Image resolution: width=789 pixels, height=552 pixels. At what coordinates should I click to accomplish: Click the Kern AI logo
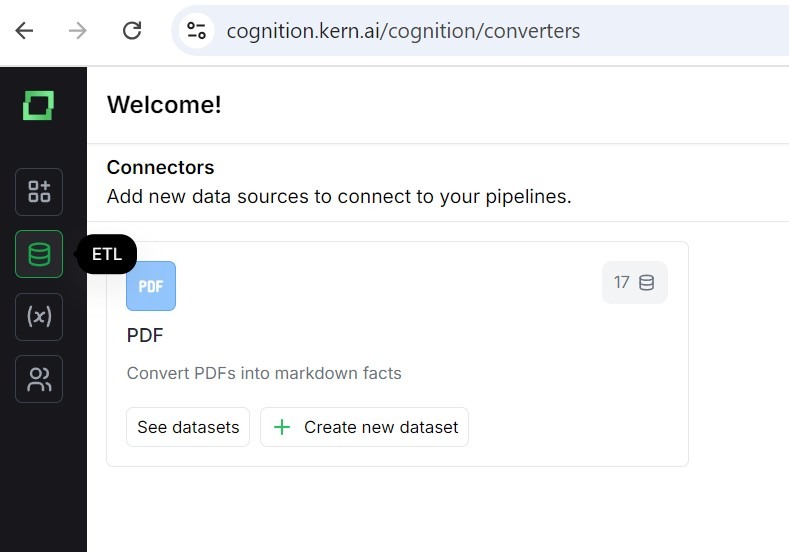click(38, 105)
